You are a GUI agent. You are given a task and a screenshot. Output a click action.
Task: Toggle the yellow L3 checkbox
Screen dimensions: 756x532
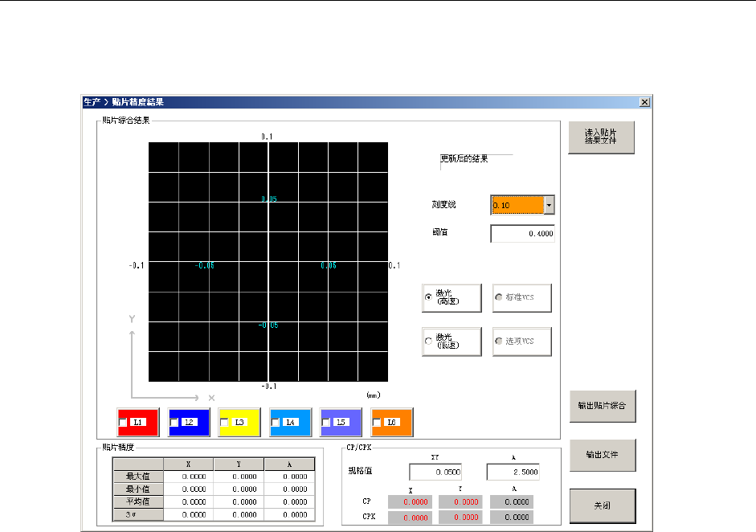point(224,422)
